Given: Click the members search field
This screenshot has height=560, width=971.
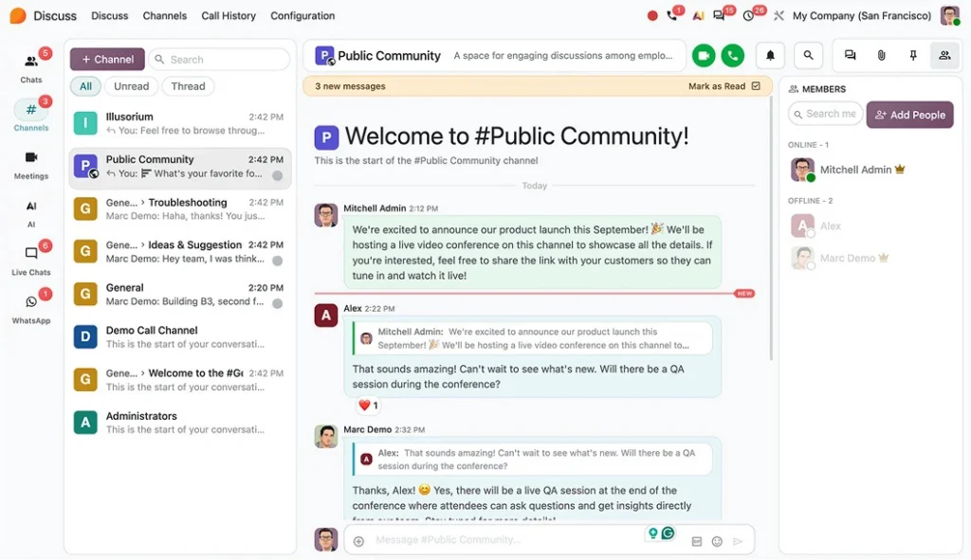Looking at the screenshot, I should tap(825, 114).
